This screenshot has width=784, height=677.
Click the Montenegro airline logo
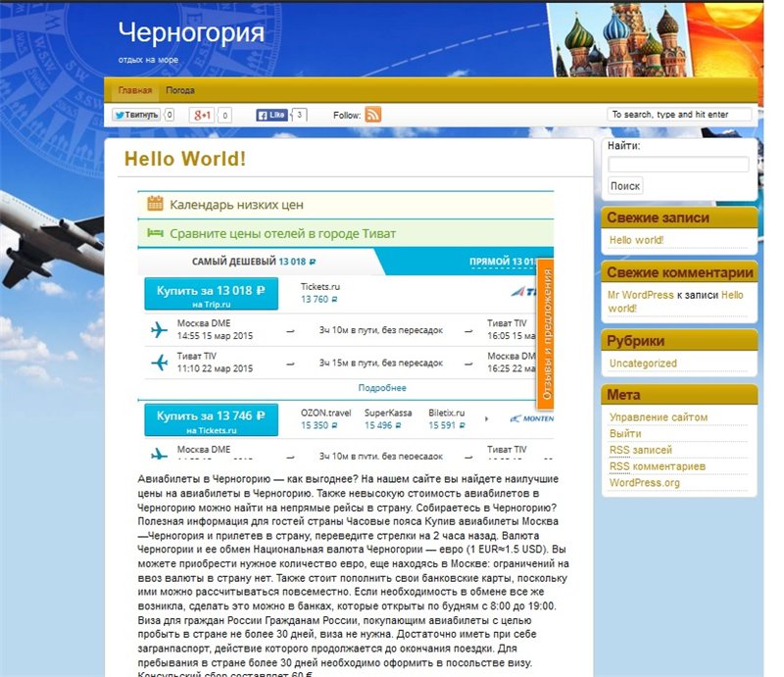pyautogui.click(x=532, y=418)
